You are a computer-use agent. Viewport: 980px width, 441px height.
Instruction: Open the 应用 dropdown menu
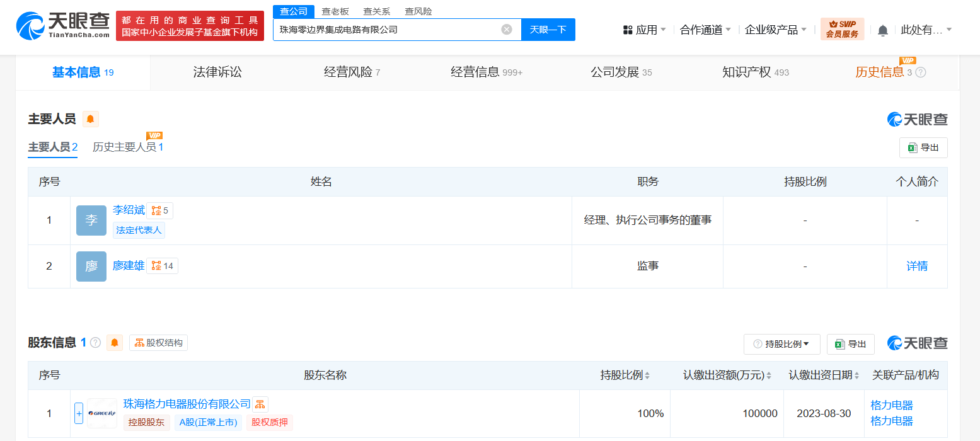(644, 30)
